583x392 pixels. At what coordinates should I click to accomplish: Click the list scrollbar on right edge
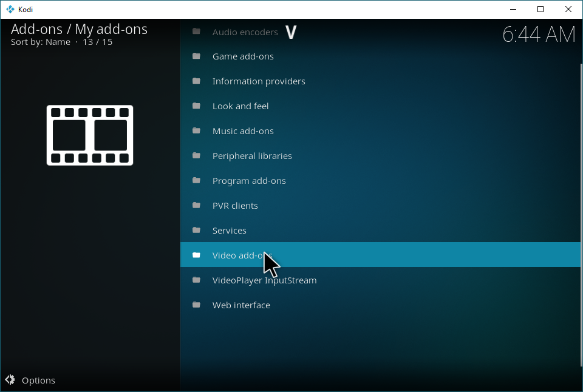click(x=581, y=215)
